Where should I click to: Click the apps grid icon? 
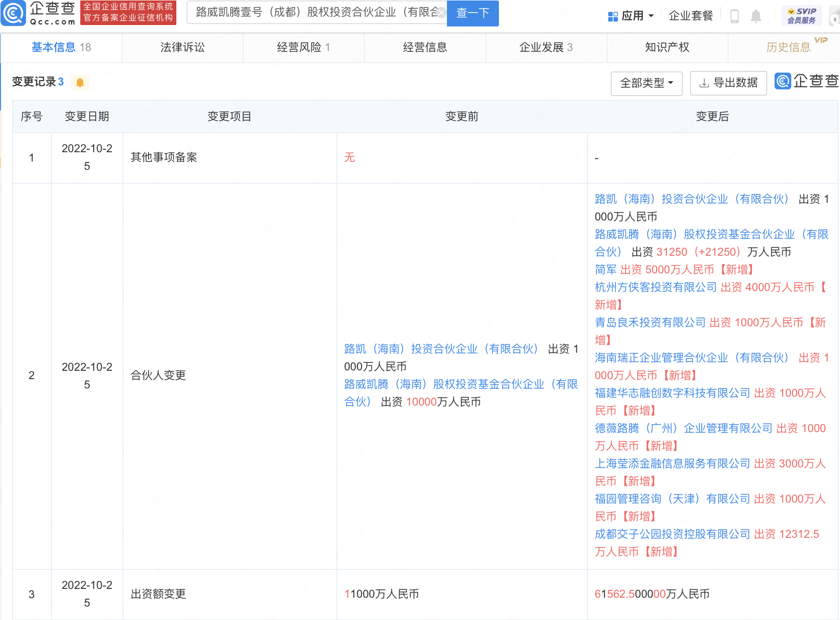613,17
